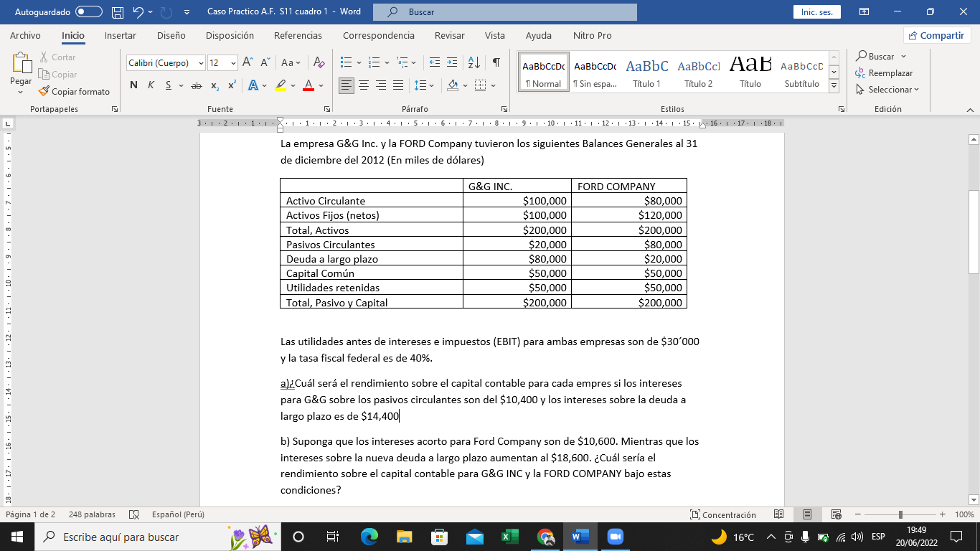This screenshot has height=551, width=980.
Task: Adjust the zoom slider handle
Action: coord(900,514)
